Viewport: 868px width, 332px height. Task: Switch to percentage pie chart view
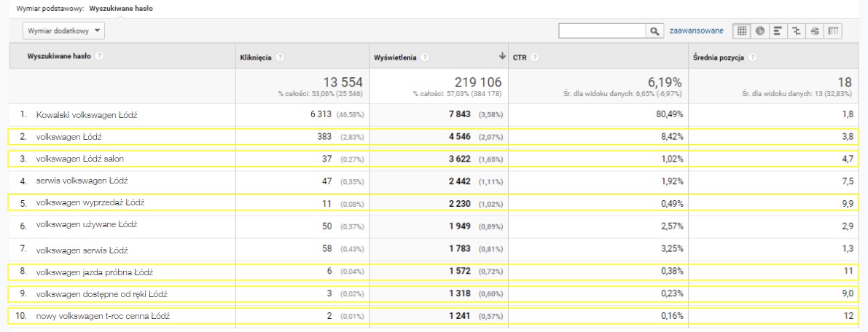[759, 31]
